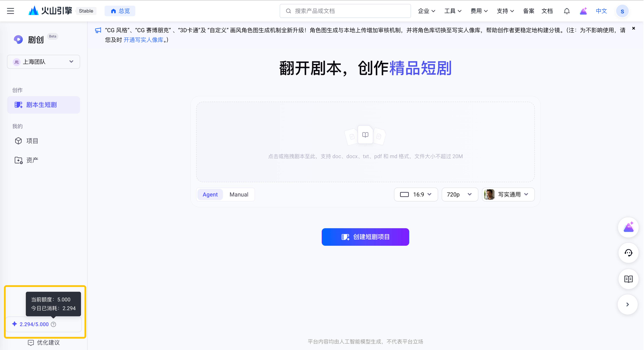Click the announcement megaphone icon
The image size is (644, 350).
[x=98, y=30]
